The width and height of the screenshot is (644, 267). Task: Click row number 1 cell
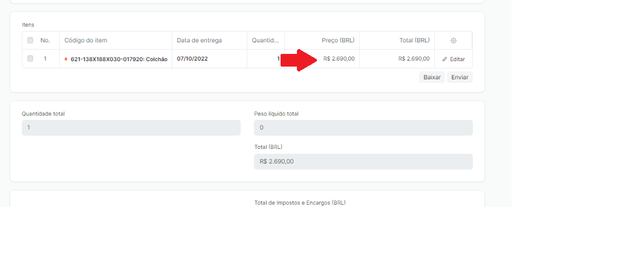click(45, 58)
